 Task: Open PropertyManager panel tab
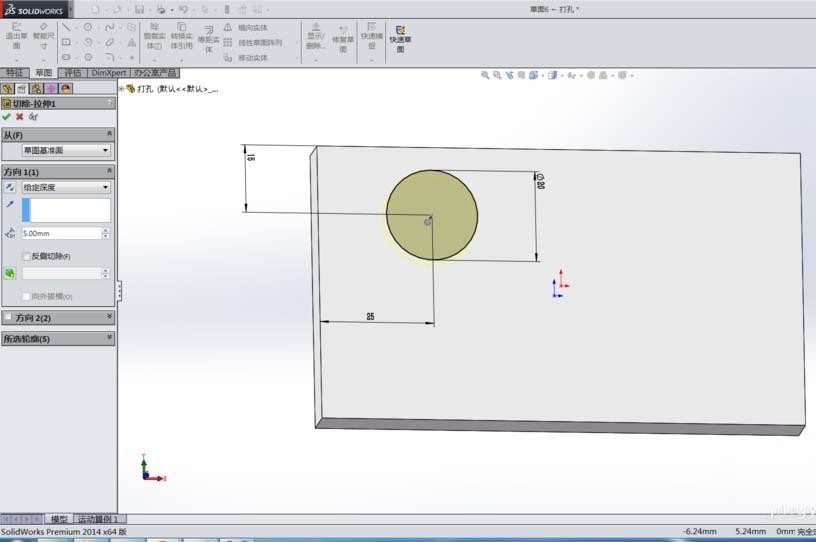pyautogui.click(x=22, y=89)
